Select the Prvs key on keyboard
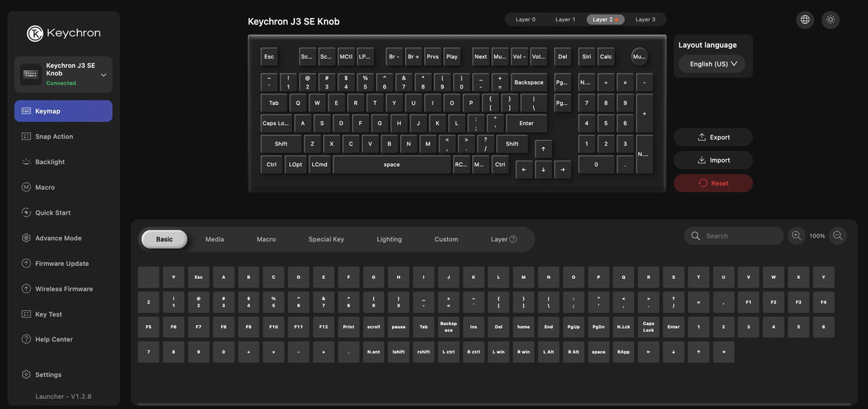 coord(433,56)
